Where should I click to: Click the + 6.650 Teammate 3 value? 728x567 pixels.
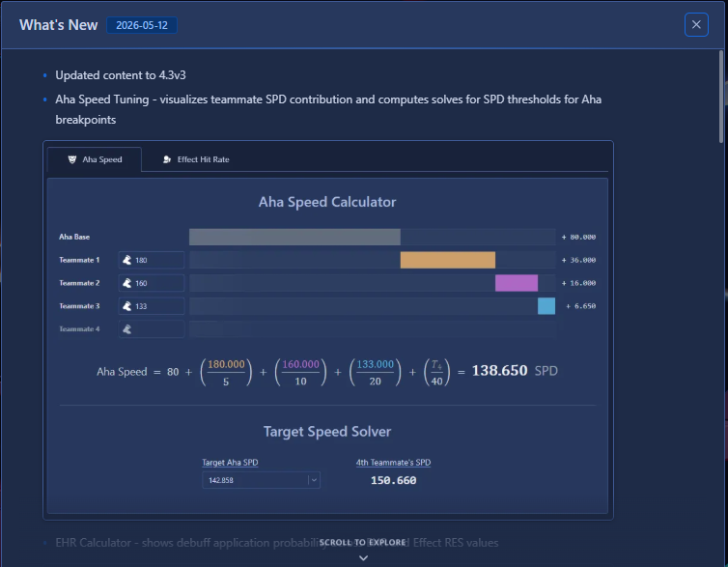[x=581, y=306]
